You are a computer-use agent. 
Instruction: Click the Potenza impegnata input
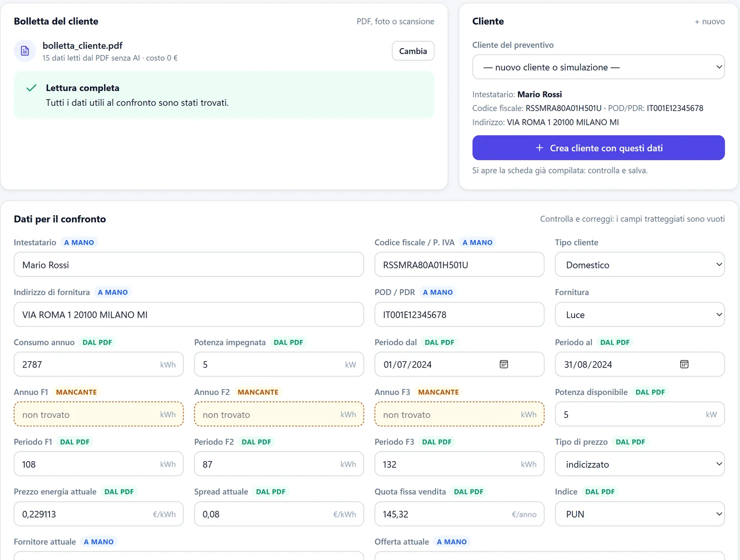(279, 364)
